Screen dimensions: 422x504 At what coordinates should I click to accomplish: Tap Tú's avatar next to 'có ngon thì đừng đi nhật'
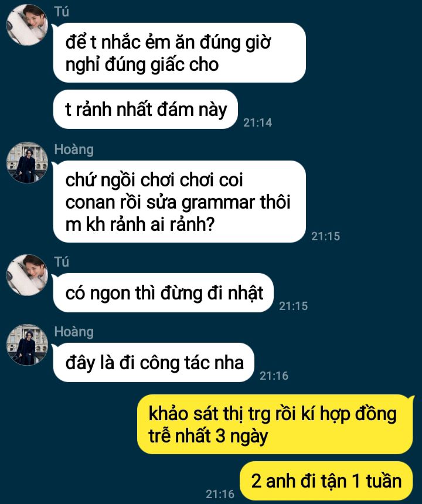pos(28,275)
